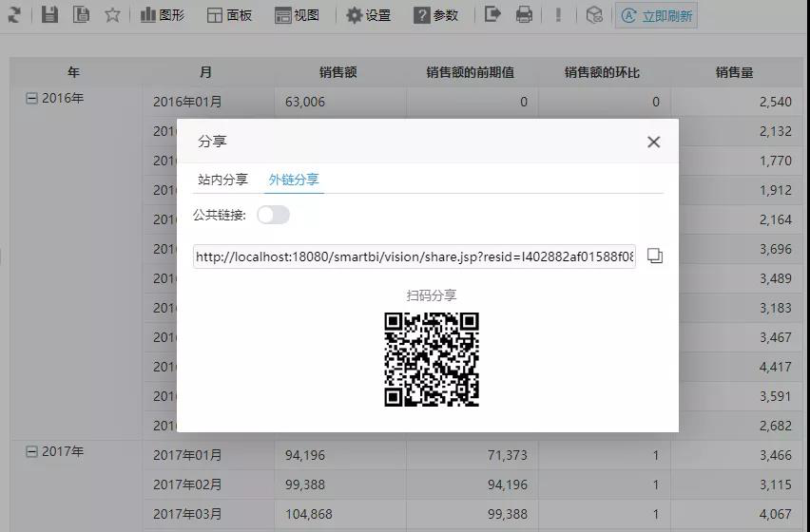
Task: Click the 立即刷新 button
Action: (x=656, y=15)
